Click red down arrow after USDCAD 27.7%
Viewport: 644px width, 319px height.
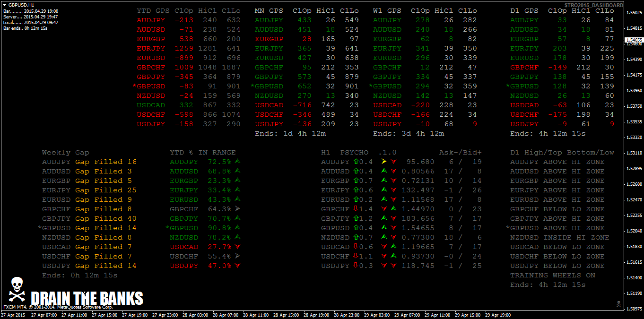pyautogui.click(x=237, y=247)
